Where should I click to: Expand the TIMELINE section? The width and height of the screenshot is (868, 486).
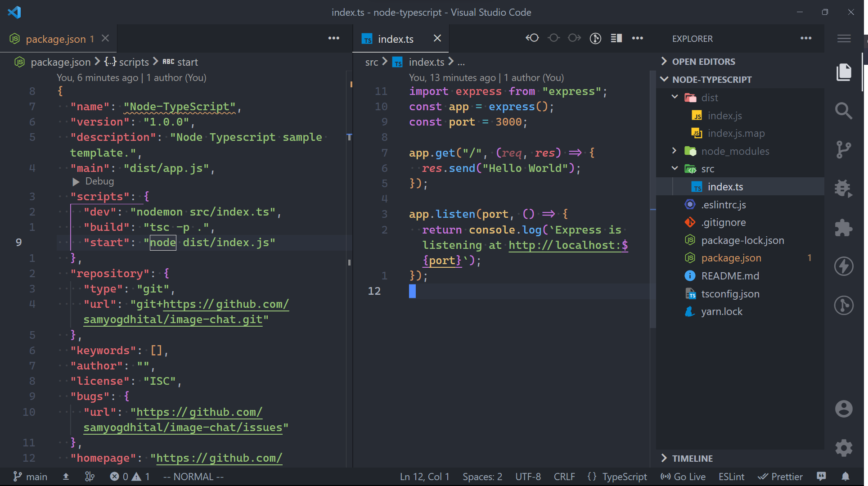(693, 458)
